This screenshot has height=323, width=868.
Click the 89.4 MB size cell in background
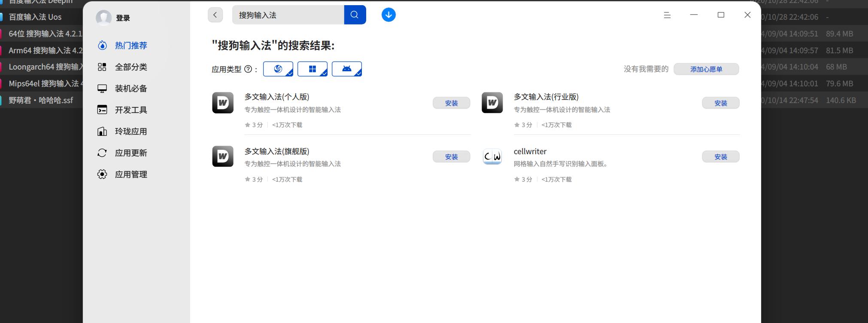tap(839, 34)
